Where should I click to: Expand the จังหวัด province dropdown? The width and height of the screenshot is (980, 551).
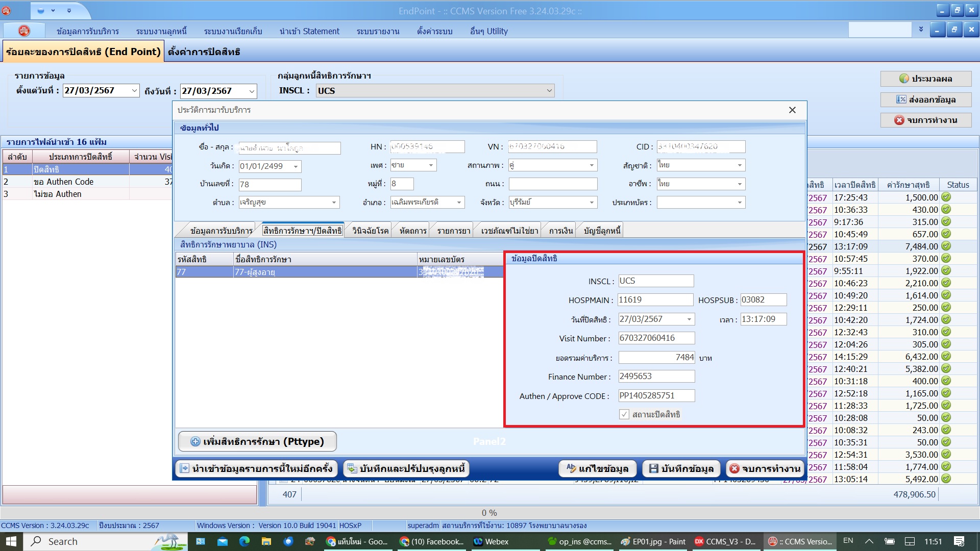pos(592,203)
